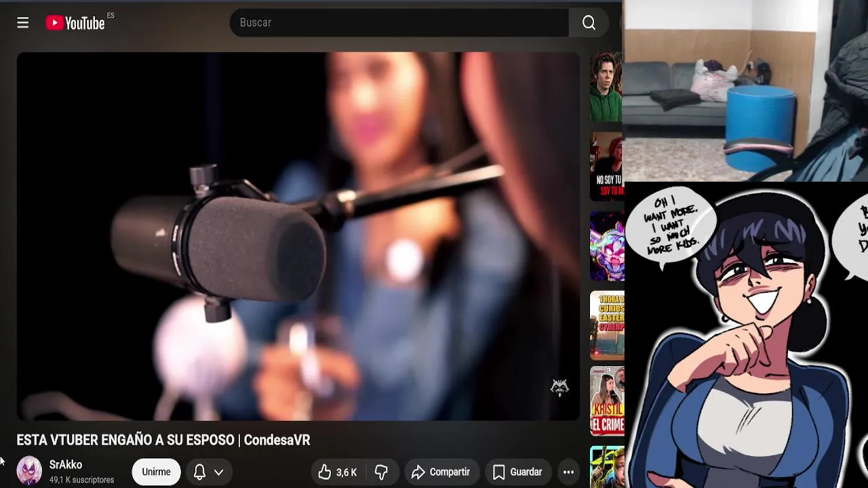Image resolution: width=868 pixels, height=488 pixels.
Task: Click the Buscar search field
Action: 399,23
